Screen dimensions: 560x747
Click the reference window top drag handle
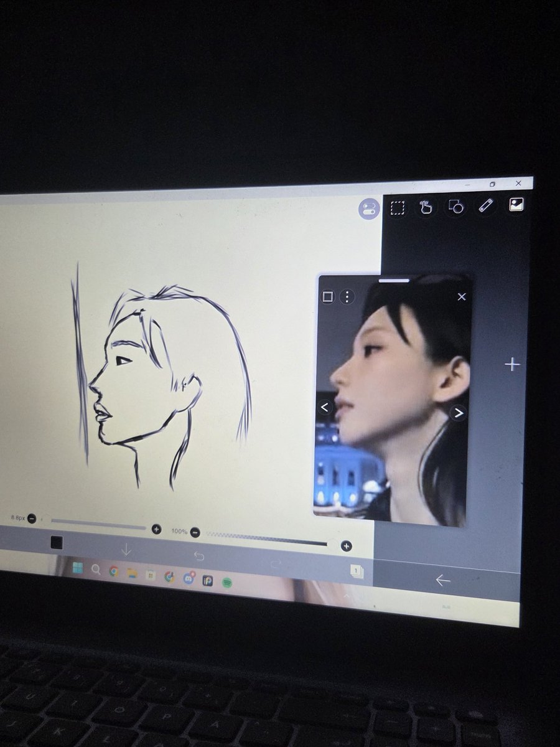click(393, 281)
